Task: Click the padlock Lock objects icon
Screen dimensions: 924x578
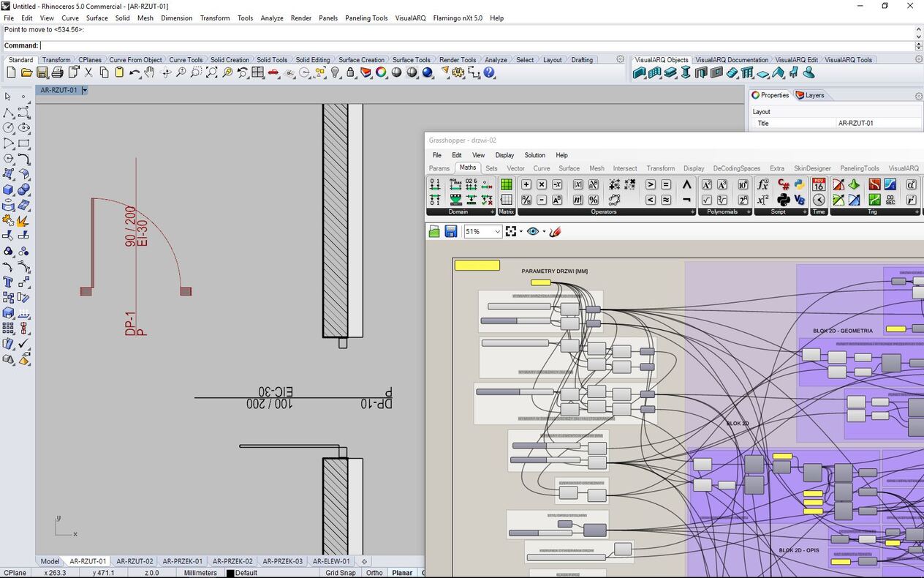Action: click(x=351, y=72)
